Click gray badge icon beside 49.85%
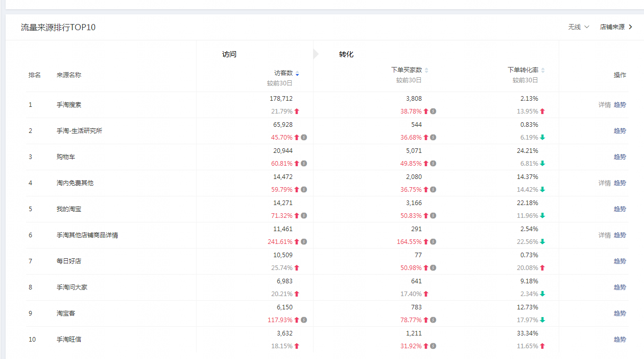Screen dimensions: 644x359 [433, 164]
